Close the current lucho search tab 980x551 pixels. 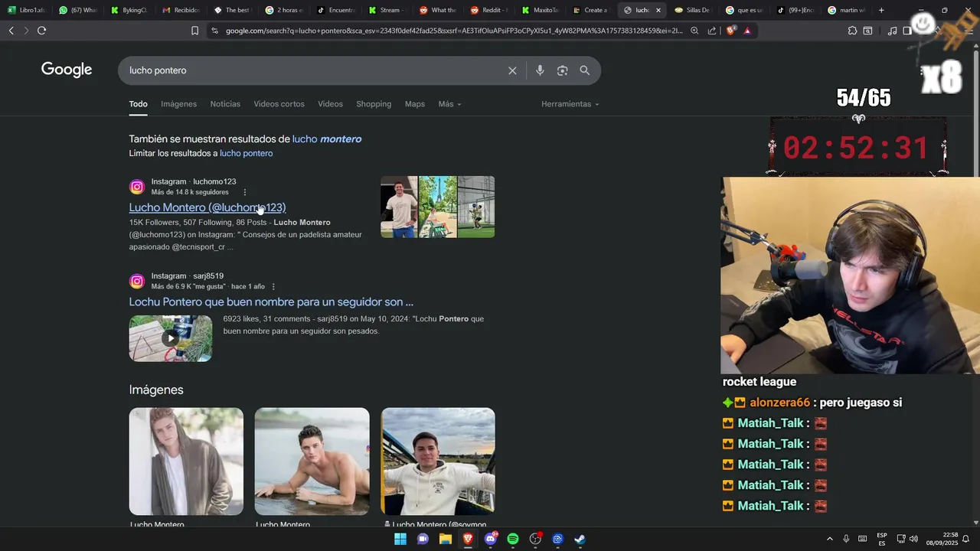pos(658,10)
